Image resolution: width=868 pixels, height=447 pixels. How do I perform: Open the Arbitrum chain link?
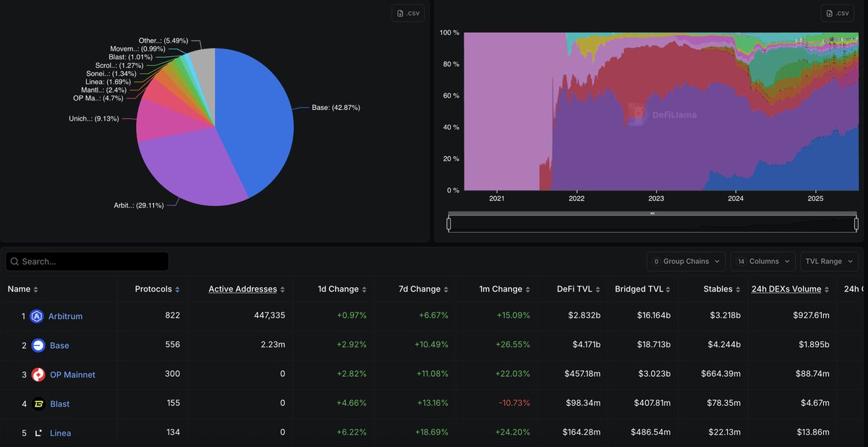[66, 316]
